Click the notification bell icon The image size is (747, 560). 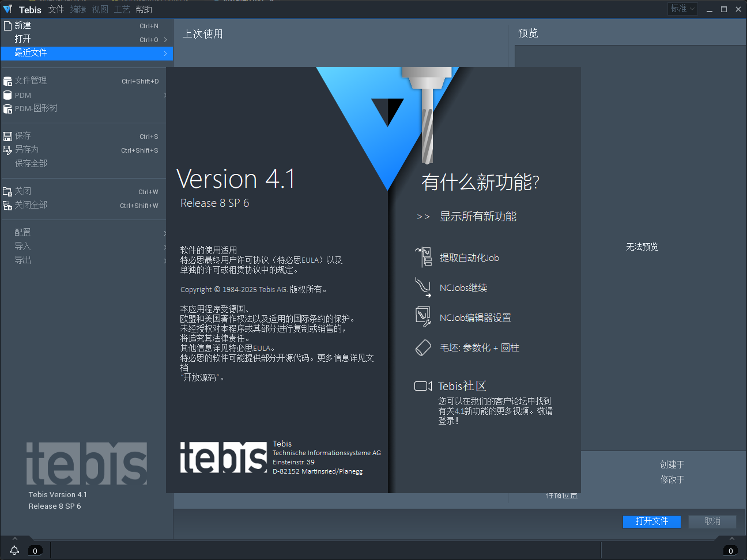[14, 550]
